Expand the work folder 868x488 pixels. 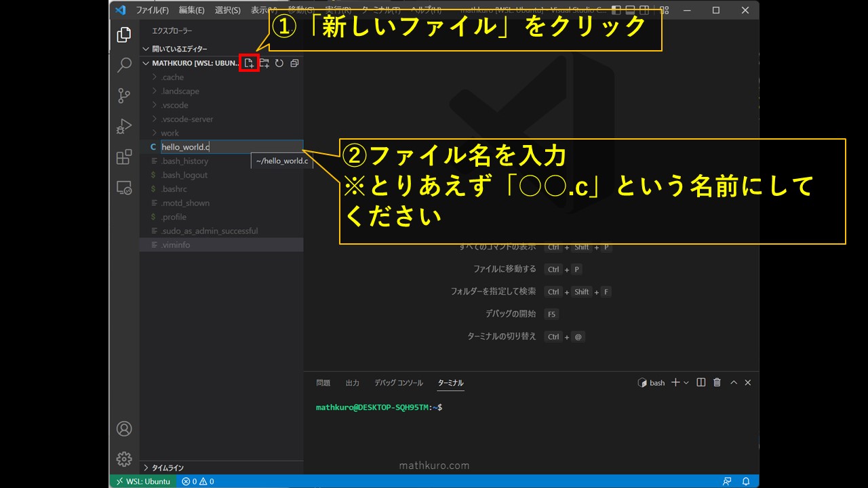(x=221, y=133)
